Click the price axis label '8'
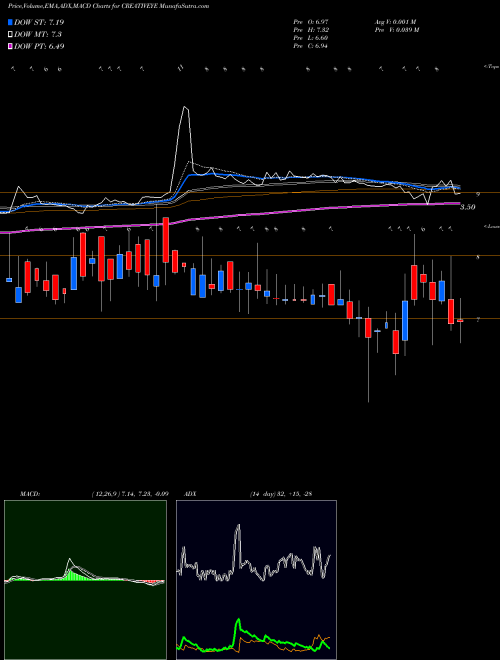Viewport: 500px width, 660px height. coord(478,257)
